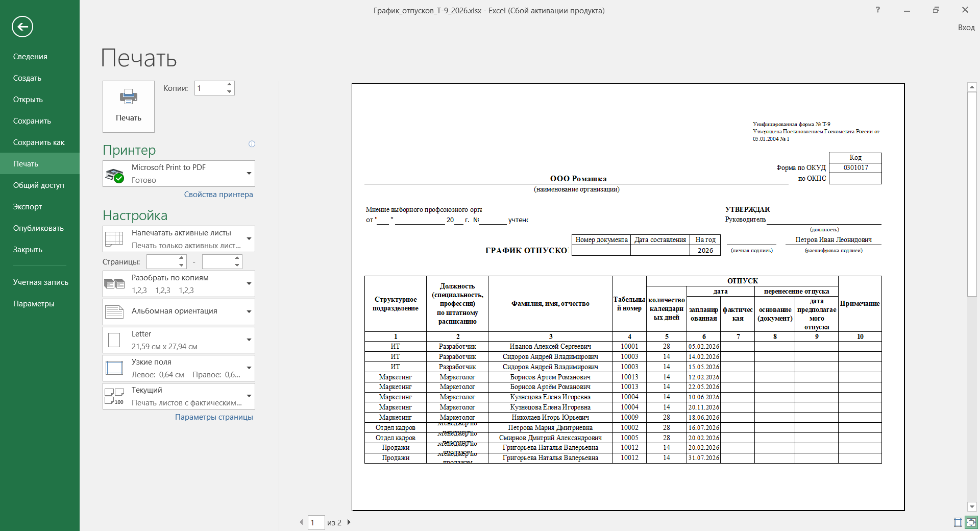The height and width of the screenshot is (531, 980).
Task: Click the large Print button with printer icon
Action: tap(128, 106)
